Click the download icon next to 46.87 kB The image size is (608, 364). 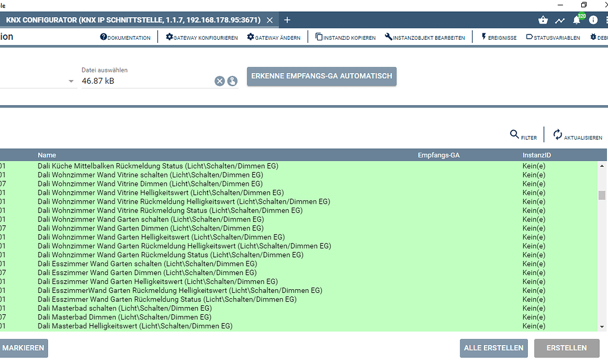pos(232,81)
